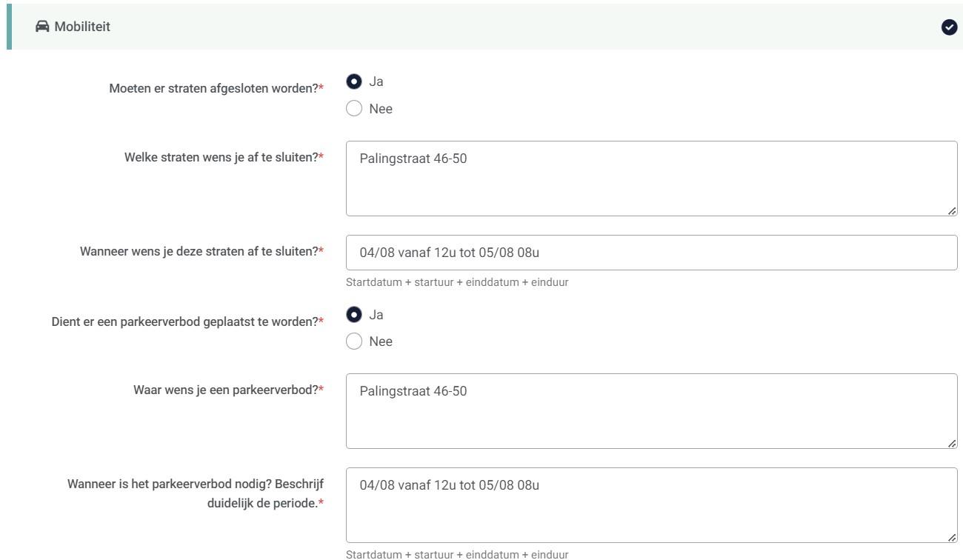Viewport: 963px width, 560px height.
Task: Choose Ja for placing a parkeerverbod
Action: (x=354, y=315)
